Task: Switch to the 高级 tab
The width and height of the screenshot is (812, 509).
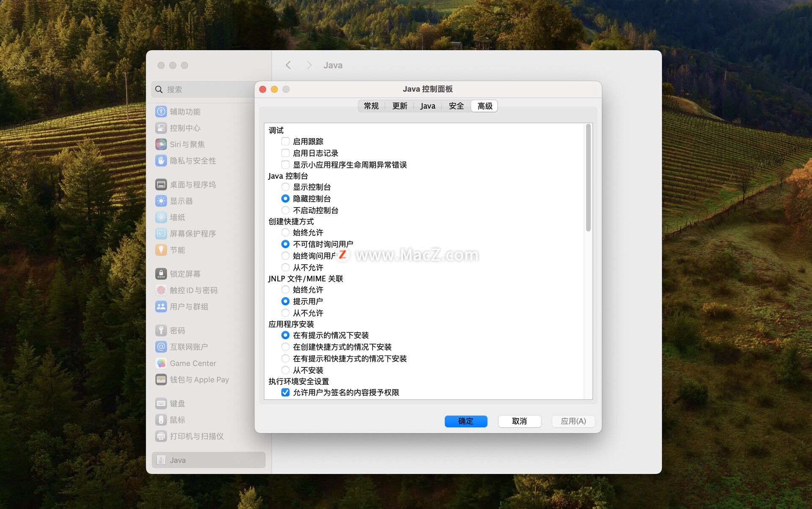Action: coord(485,106)
